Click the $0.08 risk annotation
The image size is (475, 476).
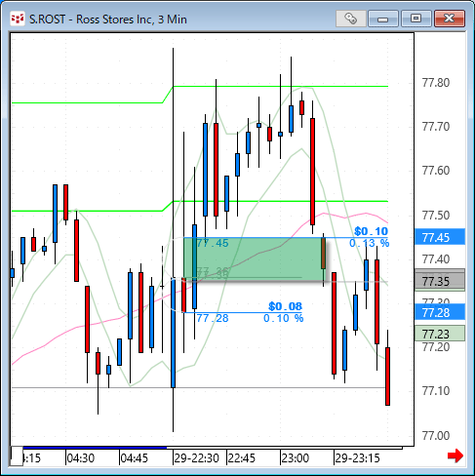coord(285,306)
